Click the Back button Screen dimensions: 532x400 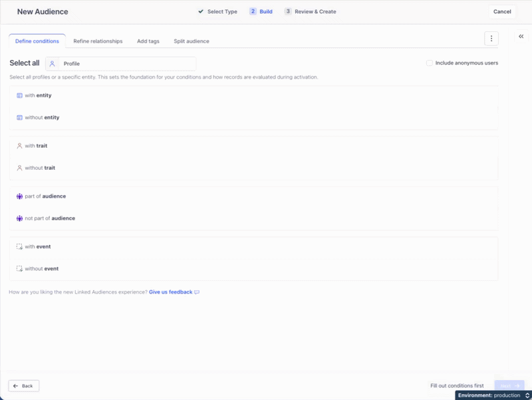click(x=24, y=385)
